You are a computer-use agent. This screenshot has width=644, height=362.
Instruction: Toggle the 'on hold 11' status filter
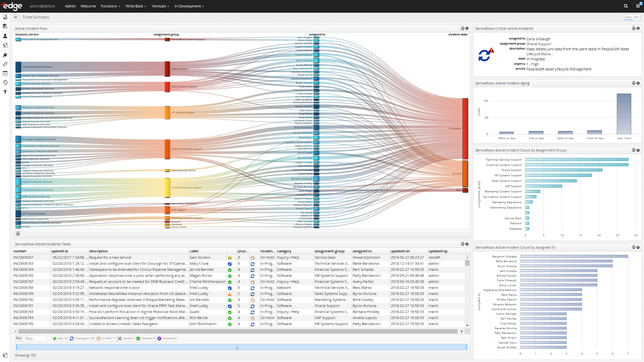point(106,339)
